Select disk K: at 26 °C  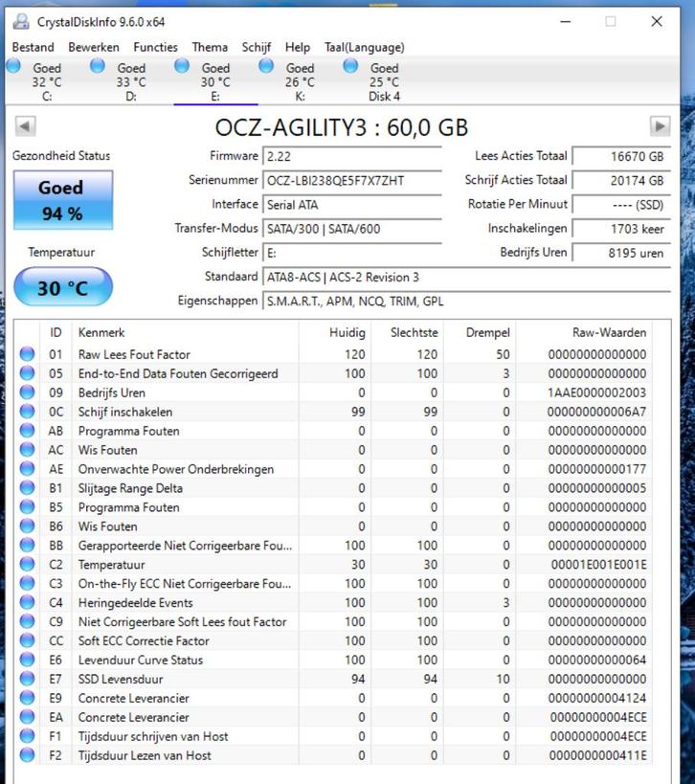300,81
